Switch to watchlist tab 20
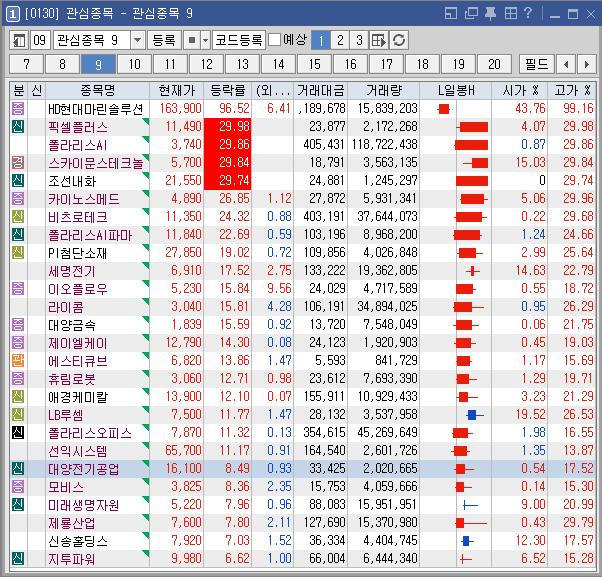This screenshot has height=577, width=602. coord(494,64)
